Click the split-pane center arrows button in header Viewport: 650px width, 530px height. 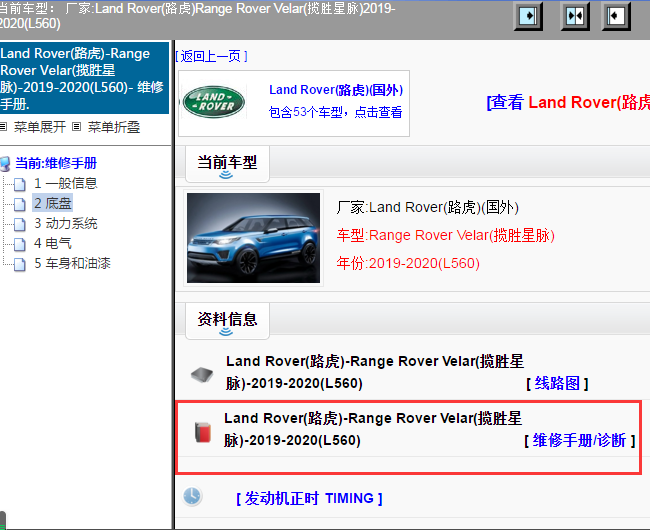(575, 16)
